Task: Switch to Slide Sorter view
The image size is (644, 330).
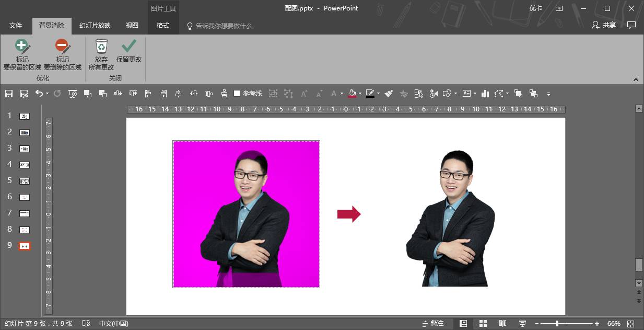Action: click(483, 324)
